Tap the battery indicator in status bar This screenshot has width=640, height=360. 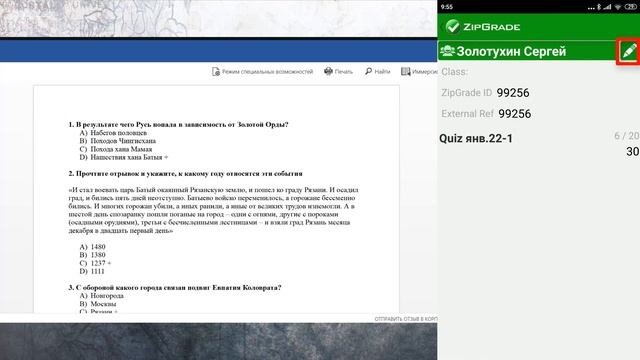631,7
